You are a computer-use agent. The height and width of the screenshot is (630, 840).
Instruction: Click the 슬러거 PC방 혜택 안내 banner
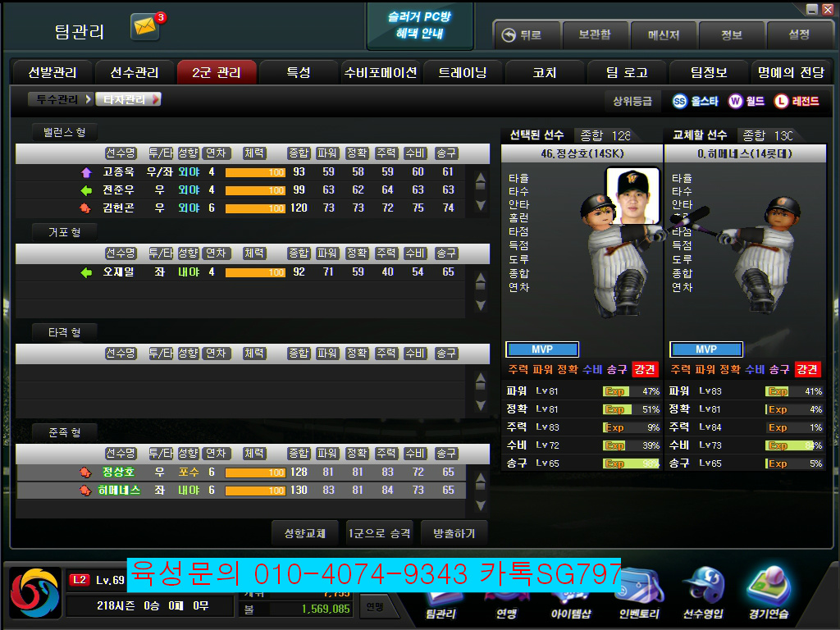pyautogui.click(x=420, y=25)
